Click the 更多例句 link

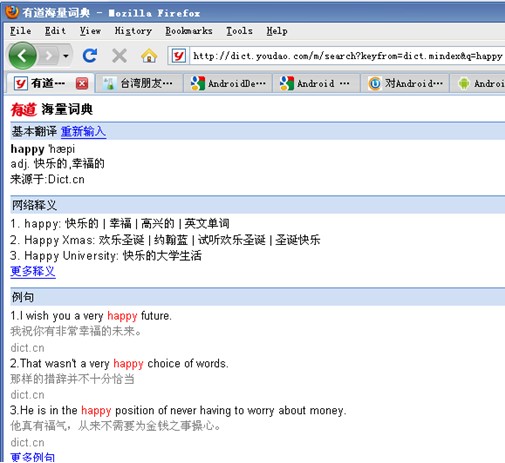[x=33, y=457]
